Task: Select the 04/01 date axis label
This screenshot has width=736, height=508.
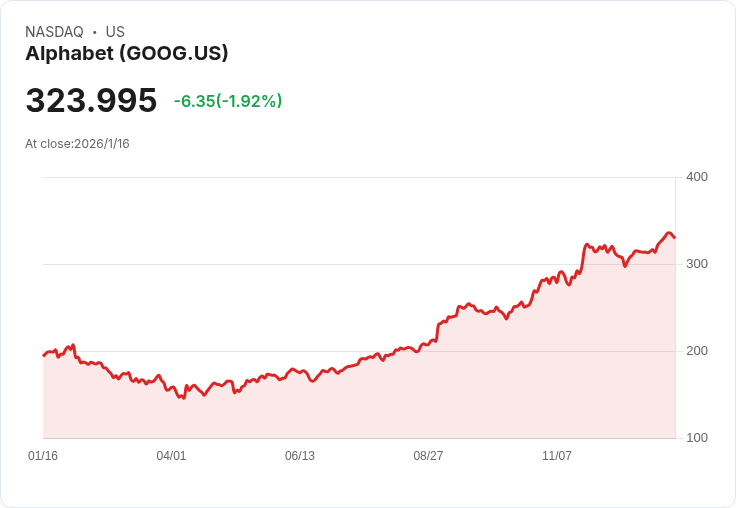Action: (171, 456)
